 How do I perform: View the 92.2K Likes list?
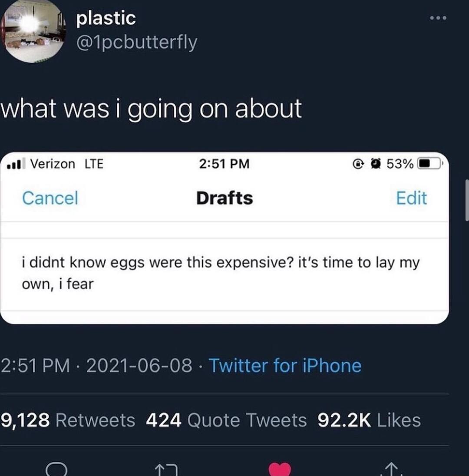[369, 420]
